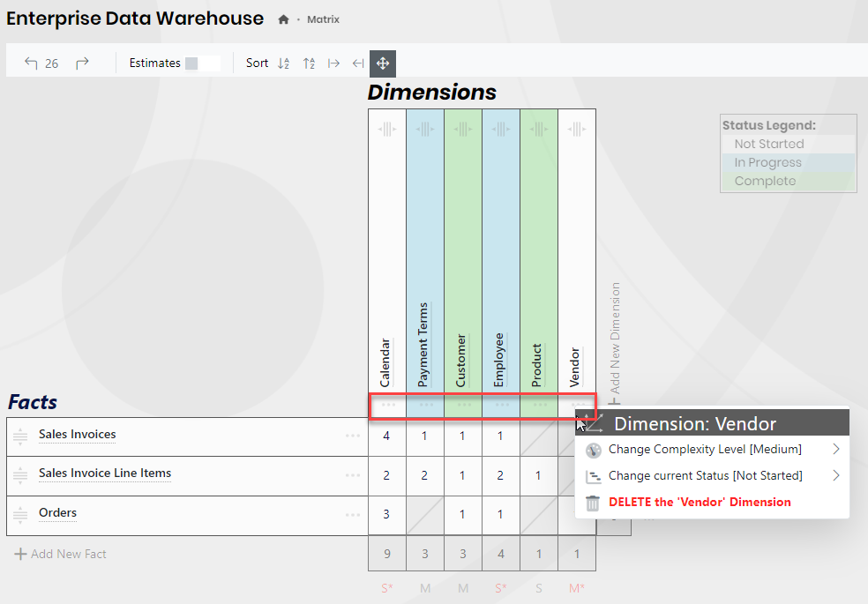Screen dimensions: 868x604
Task: Click drag handle for Orders row
Action: pyautogui.click(x=21, y=515)
